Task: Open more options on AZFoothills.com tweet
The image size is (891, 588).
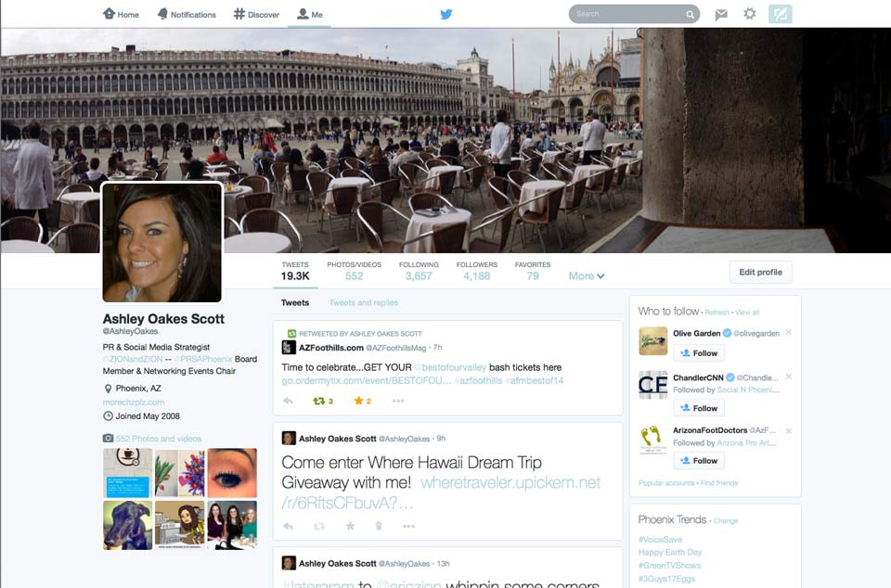Action: tap(398, 401)
